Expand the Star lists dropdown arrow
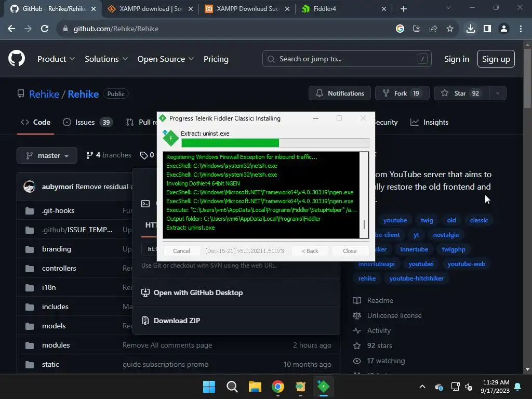The image size is (532, 399). [498, 94]
